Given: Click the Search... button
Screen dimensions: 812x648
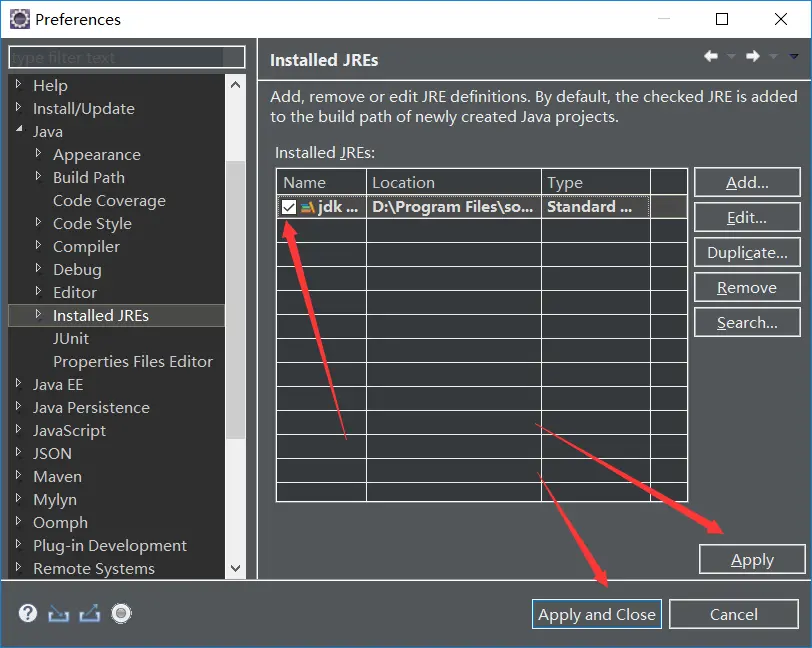Looking at the screenshot, I should (747, 323).
